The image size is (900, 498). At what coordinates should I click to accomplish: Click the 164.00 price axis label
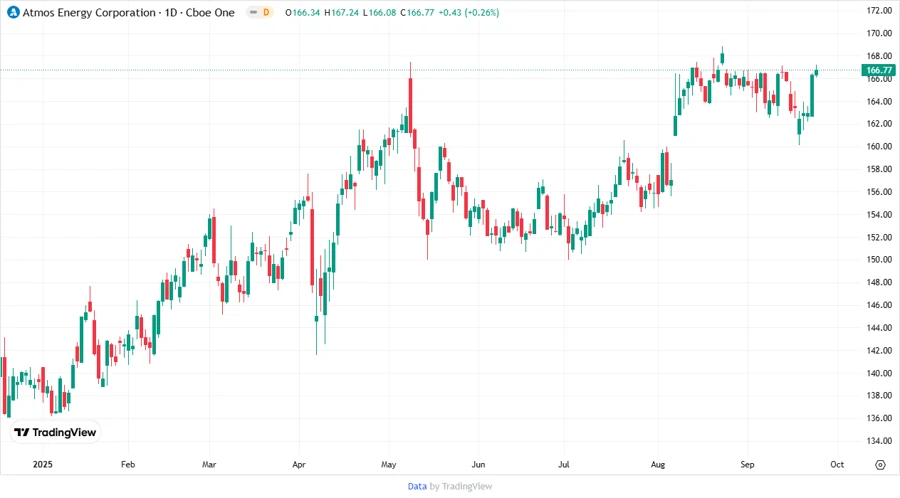(879, 102)
